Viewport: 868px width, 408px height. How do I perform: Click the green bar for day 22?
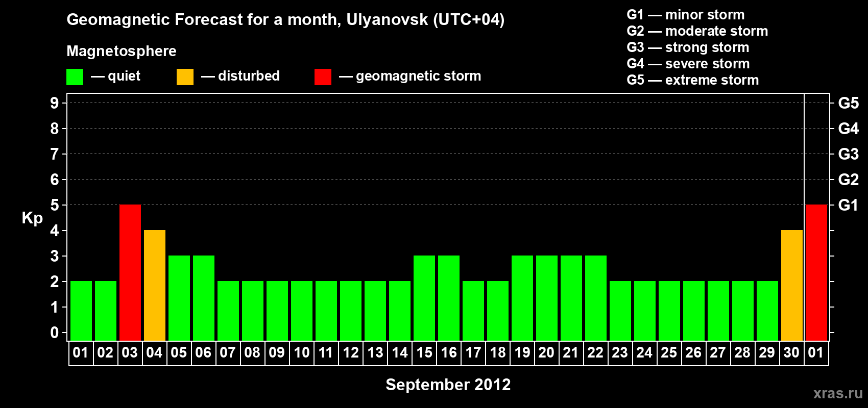click(596, 298)
